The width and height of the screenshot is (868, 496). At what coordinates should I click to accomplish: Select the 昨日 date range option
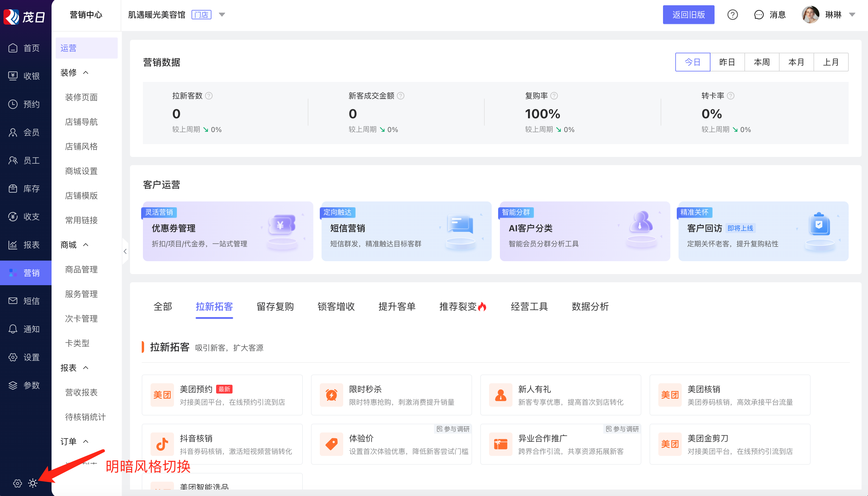727,62
